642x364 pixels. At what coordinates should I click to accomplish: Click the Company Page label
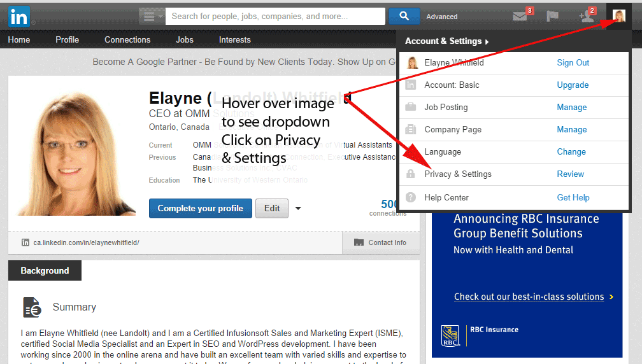pyautogui.click(x=453, y=129)
